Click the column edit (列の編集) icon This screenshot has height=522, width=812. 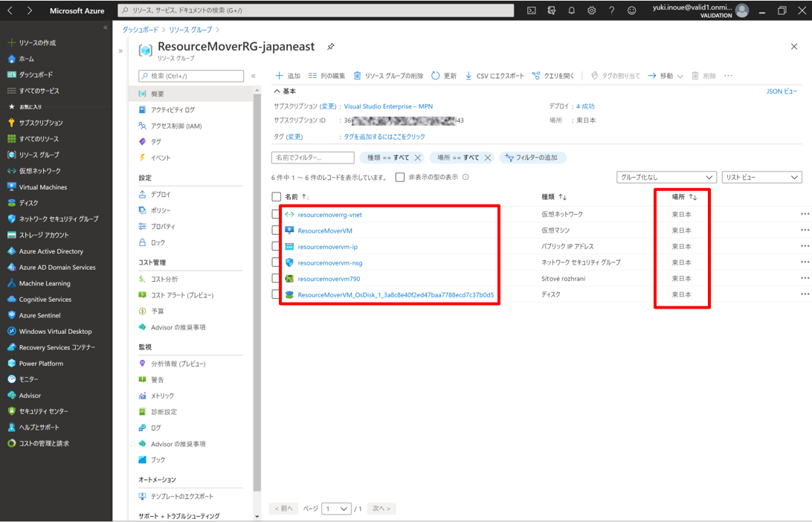click(x=312, y=76)
